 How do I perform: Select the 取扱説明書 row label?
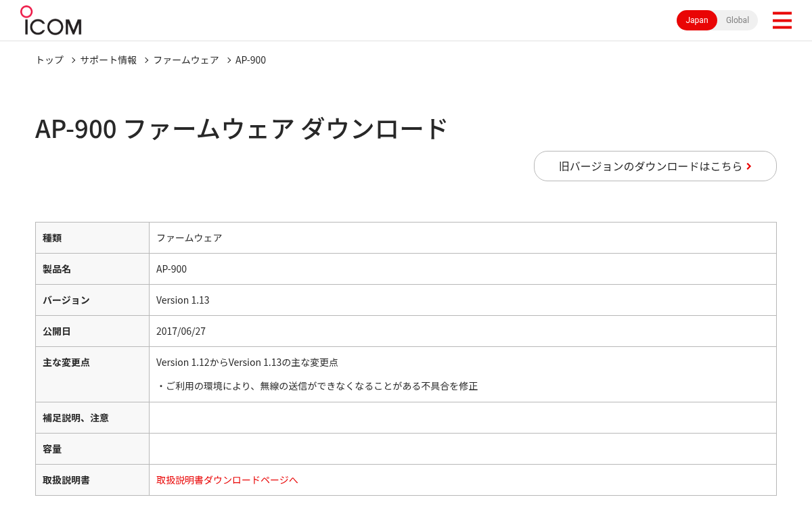(66, 480)
